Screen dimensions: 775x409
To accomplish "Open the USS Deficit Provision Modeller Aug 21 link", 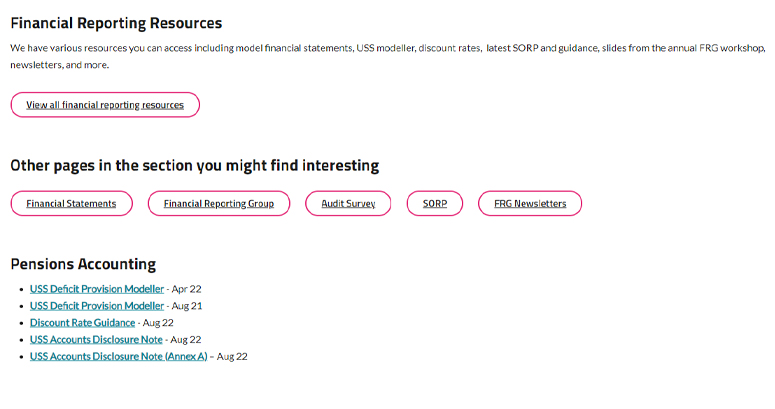I will 97,306.
